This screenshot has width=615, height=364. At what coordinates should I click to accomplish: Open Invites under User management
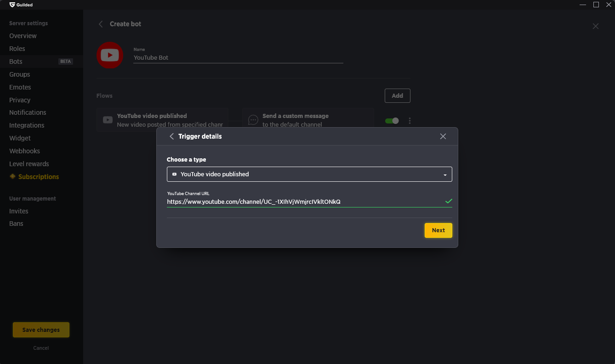pyautogui.click(x=19, y=211)
